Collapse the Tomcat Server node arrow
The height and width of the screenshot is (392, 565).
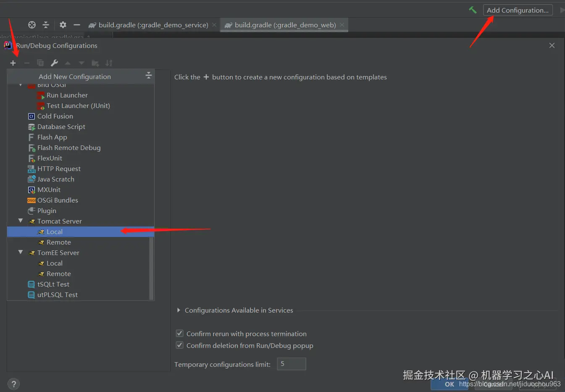tap(20, 221)
